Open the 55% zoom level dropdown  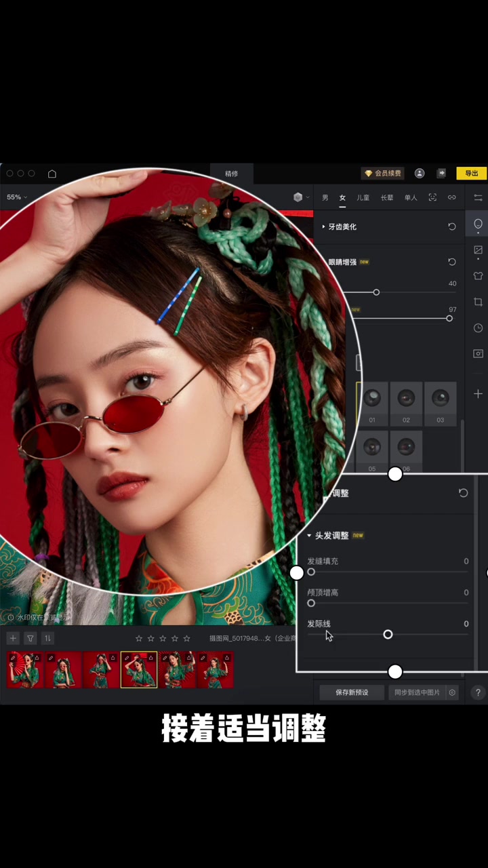pyautogui.click(x=17, y=197)
